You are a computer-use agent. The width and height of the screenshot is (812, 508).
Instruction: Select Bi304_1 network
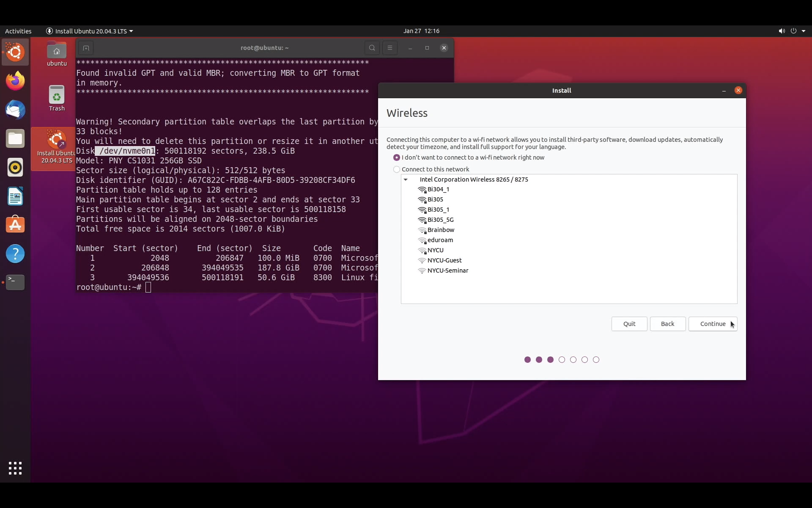(x=569, y=190)
